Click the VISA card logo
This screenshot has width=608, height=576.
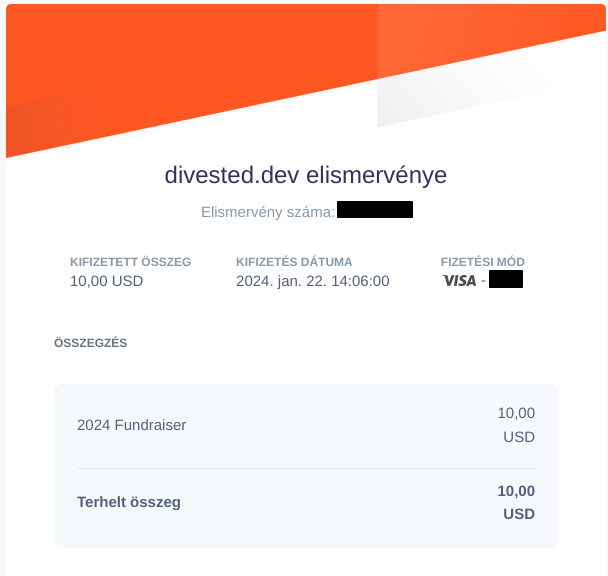coord(460,281)
